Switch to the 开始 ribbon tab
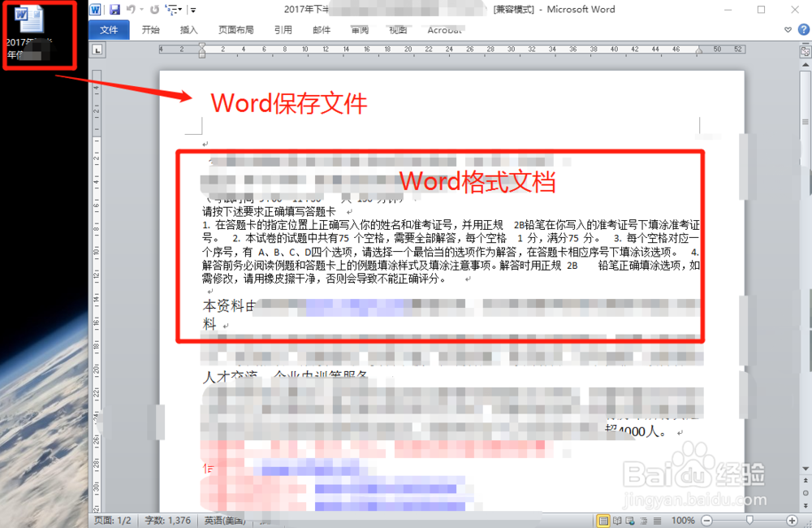812x528 pixels. pyautogui.click(x=151, y=30)
